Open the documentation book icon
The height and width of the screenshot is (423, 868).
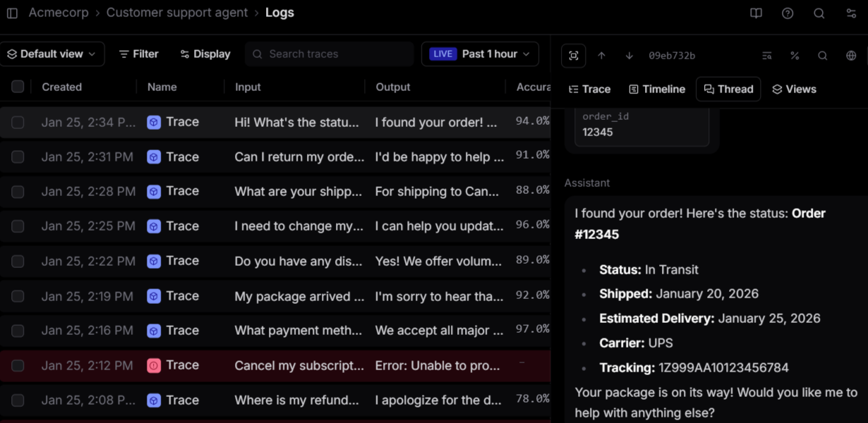coord(756,13)
